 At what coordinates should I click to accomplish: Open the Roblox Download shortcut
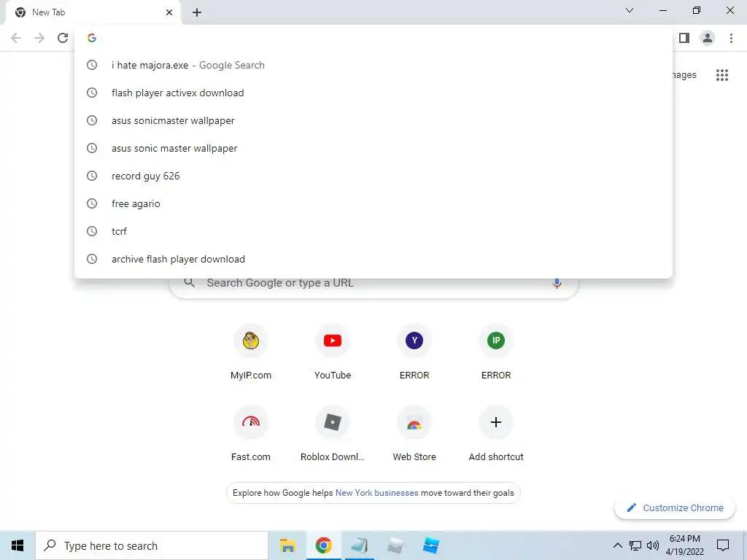333,434
